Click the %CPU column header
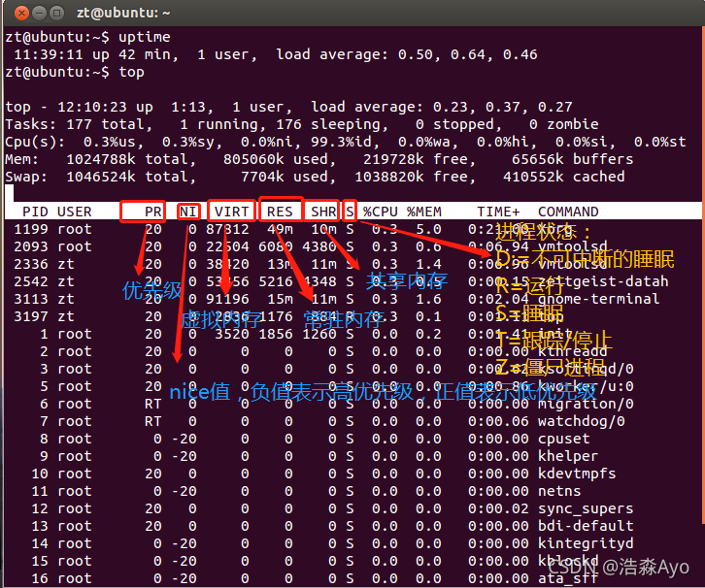The height and width of the screenshot is (588, 705). (x=381, y=212)
